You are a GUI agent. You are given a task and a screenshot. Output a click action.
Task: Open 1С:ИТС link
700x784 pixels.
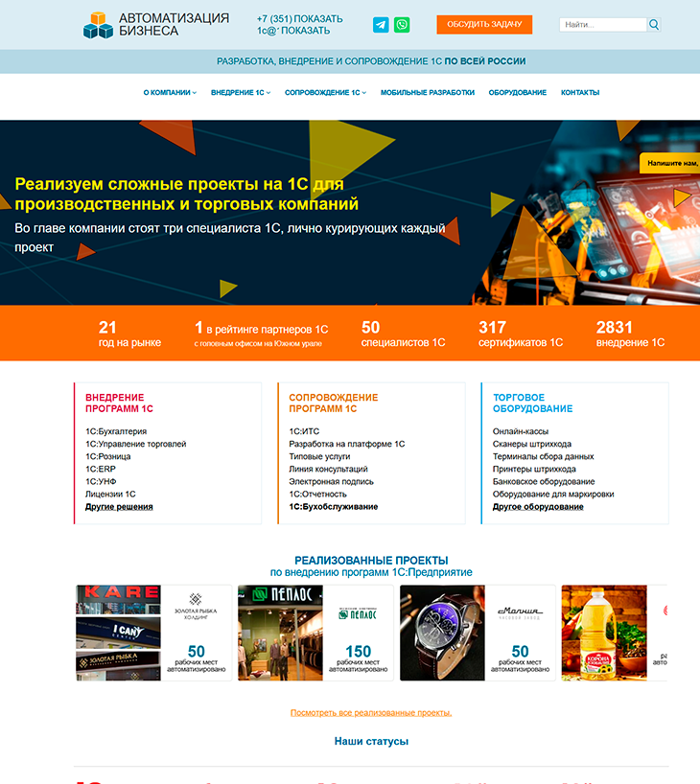(x=304, y=431)
